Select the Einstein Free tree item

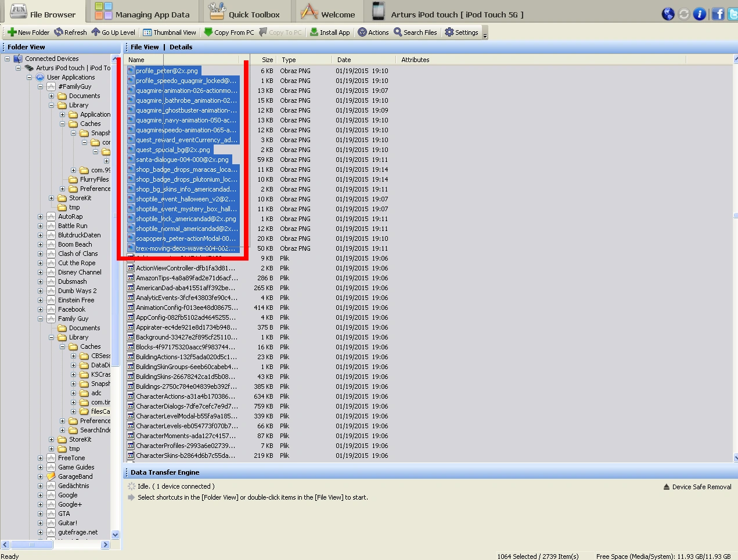click(76, 300)
